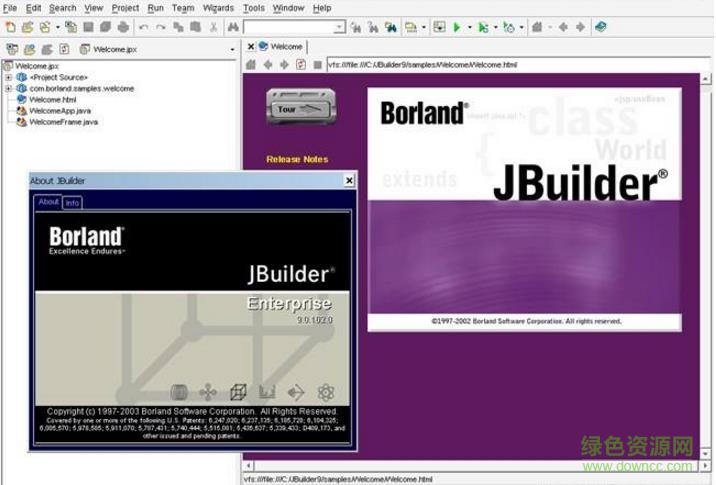The image size is (716, 485).
Task: Open the File menu
Action: 10,8
